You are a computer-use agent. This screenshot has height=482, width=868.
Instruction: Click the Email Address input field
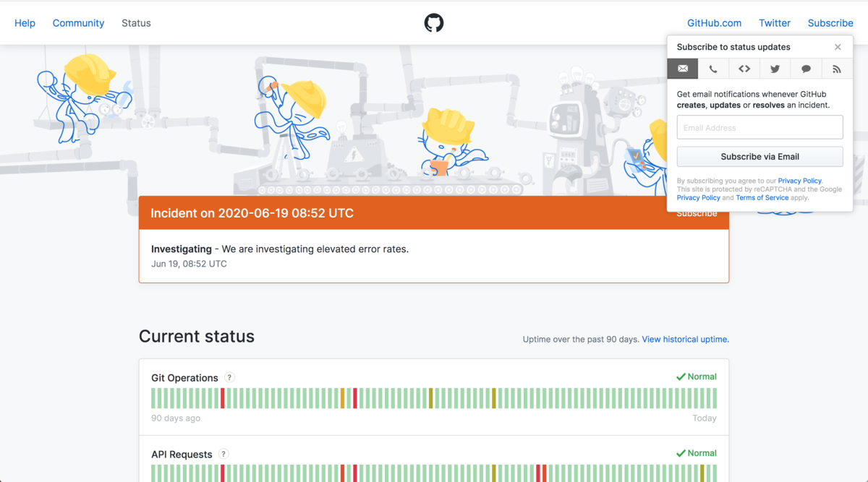click(x=759, y=126)
